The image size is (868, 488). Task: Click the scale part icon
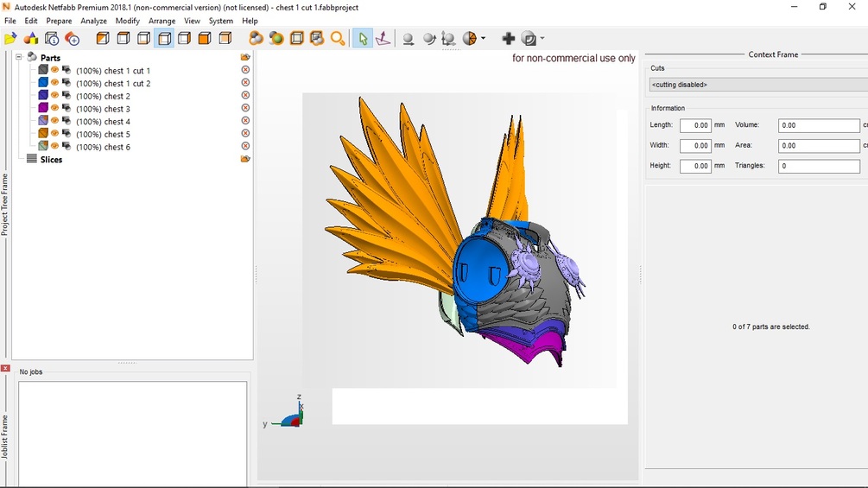point(448,39)
